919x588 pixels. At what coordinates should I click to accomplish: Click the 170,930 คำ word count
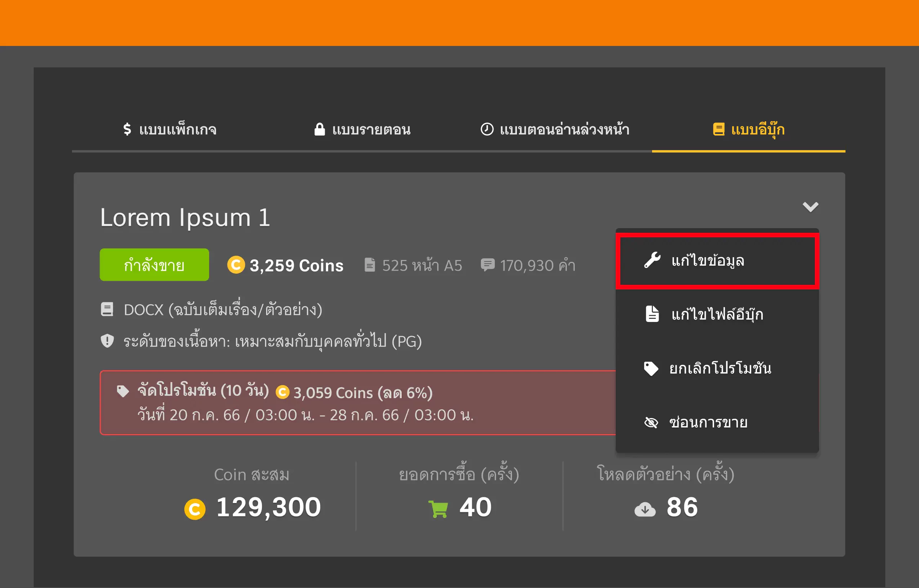coord(538,265)
